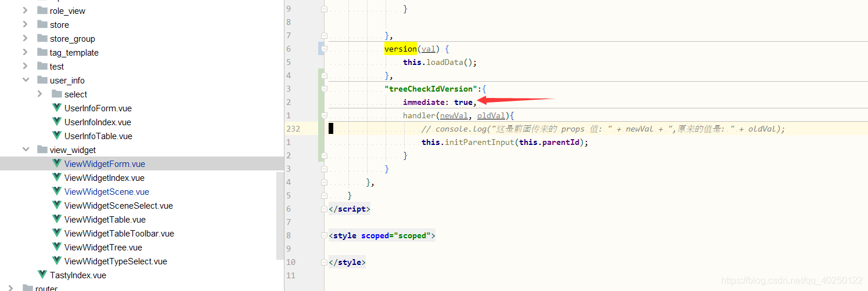Open UserInfoTable.vue file
The image size is (868, 291).
pyautogui.click(x=98, y=136)
